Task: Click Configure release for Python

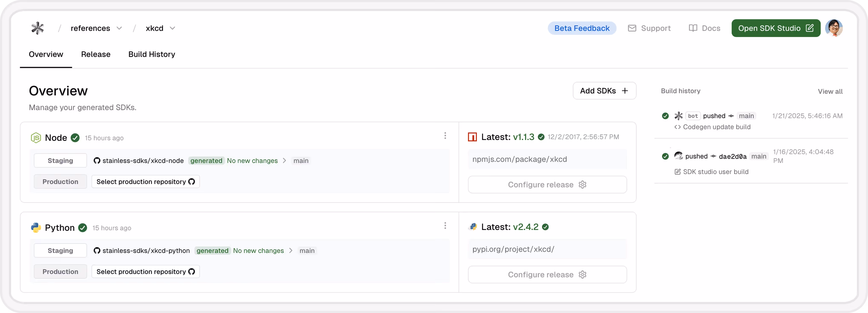Action: coord(547,275)
